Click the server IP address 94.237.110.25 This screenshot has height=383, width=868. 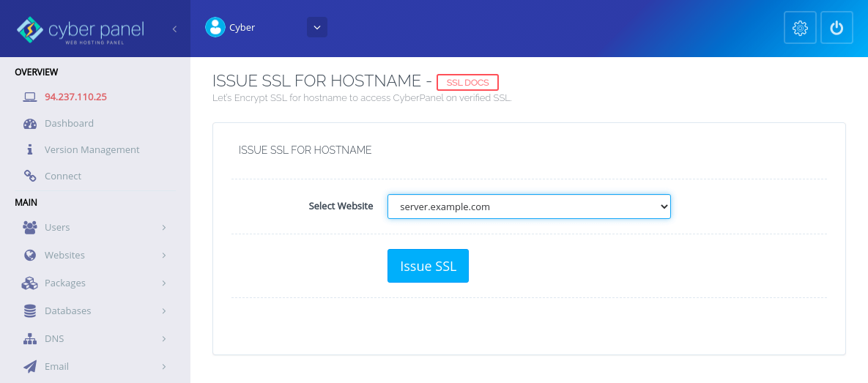[75, 97]
